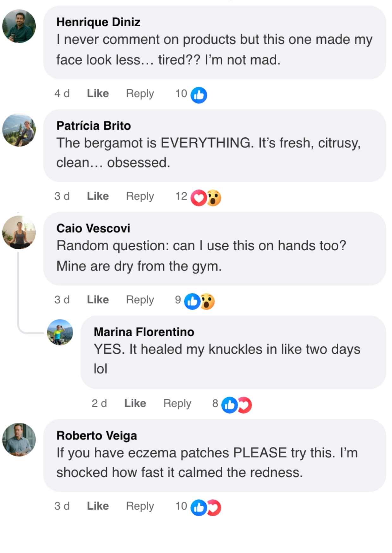Click the thumbs-up reaction on Marina Florentino's reply
392x553 pixels.
230,405
